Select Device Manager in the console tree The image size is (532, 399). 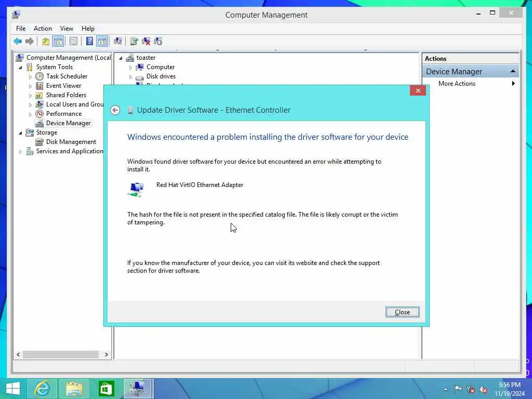[68, 123]
